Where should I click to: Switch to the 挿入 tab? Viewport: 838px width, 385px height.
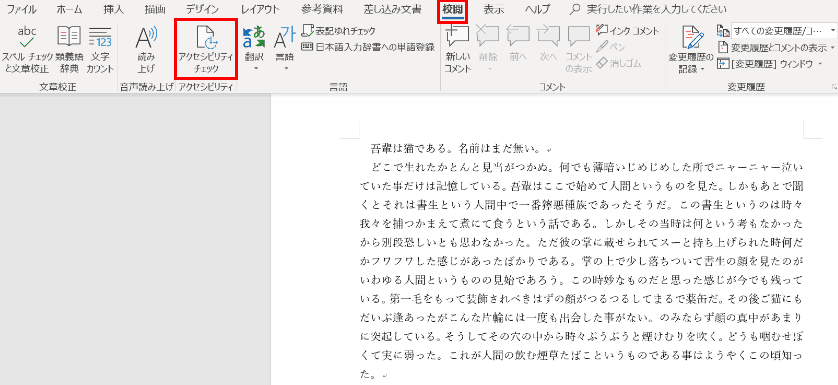(x=113, y=10)
